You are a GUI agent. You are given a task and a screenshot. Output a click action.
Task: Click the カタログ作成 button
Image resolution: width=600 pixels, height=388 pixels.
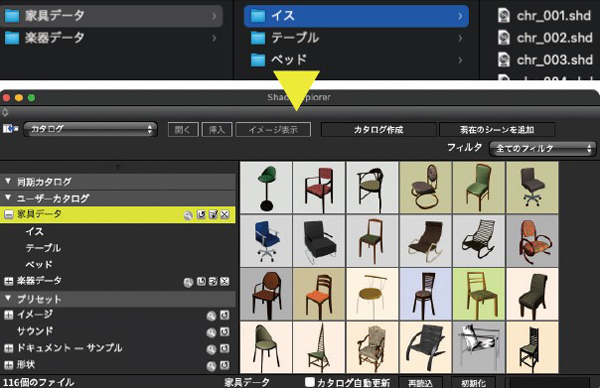coord(378,130)
